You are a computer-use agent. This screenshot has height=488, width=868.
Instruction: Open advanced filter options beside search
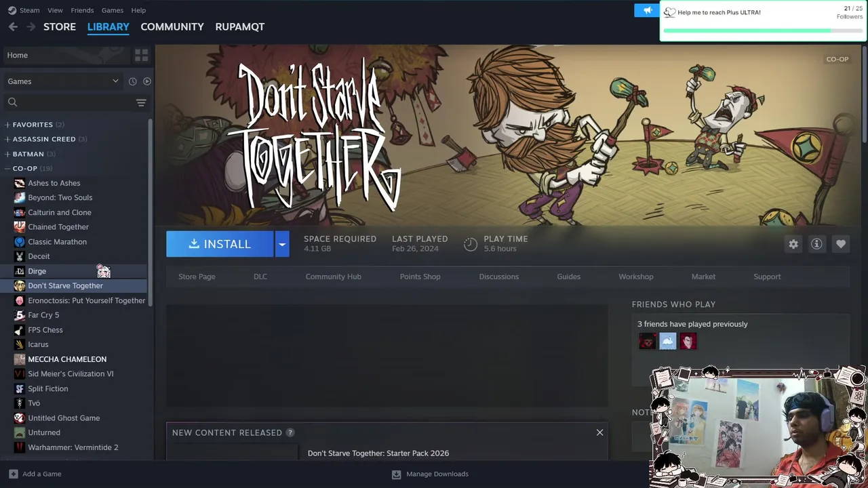(141, 102)
